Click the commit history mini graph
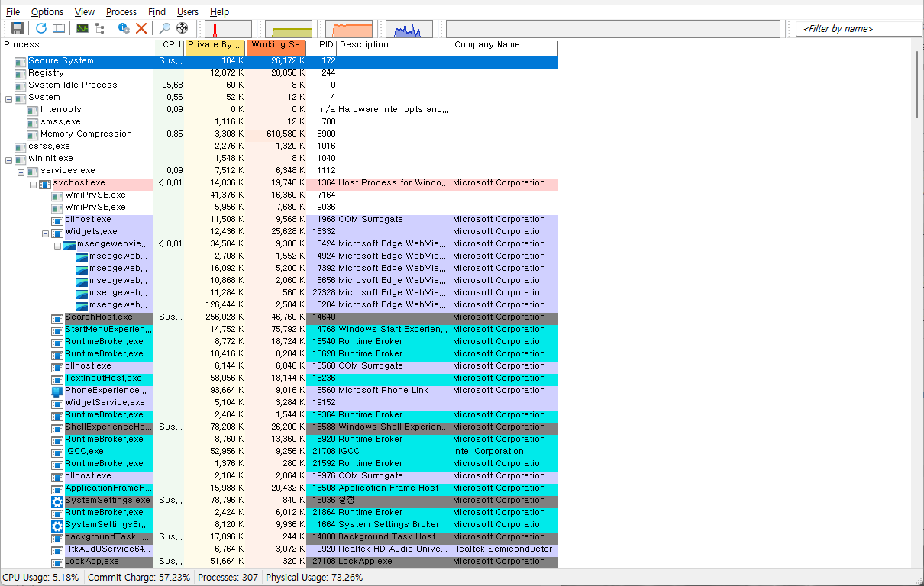The width and height of the screenshot is (924, 586). tap(289, 29)
